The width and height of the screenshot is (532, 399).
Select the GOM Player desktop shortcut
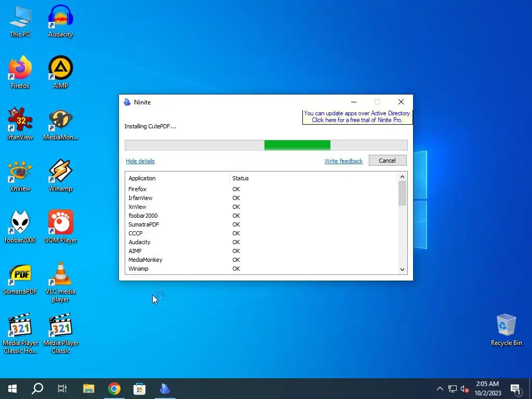(x=60, y=227)
